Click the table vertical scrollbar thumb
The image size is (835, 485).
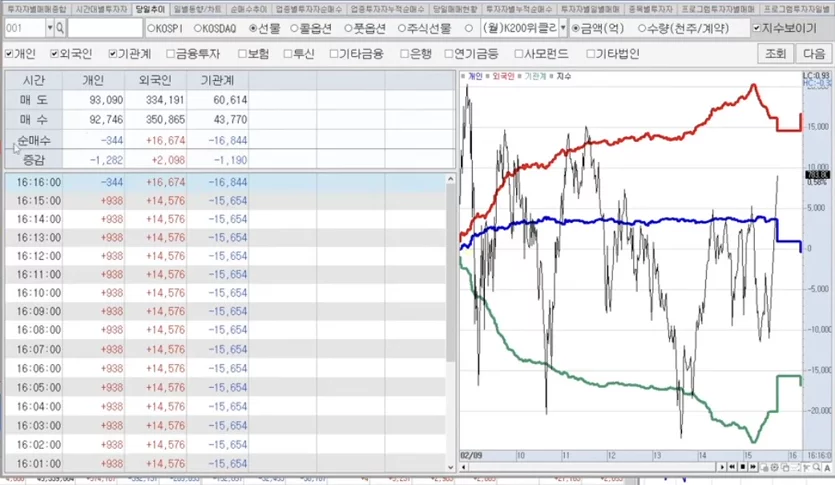(x=451, y=273)
